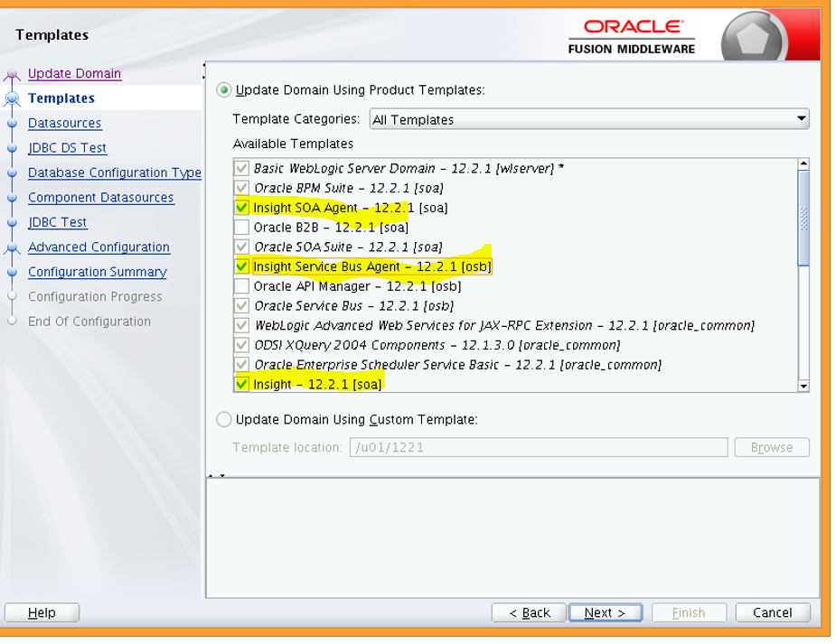The width and height of the screenshot is (836, 644).
Task: Click the Template location field
Action: click(539, 447)
